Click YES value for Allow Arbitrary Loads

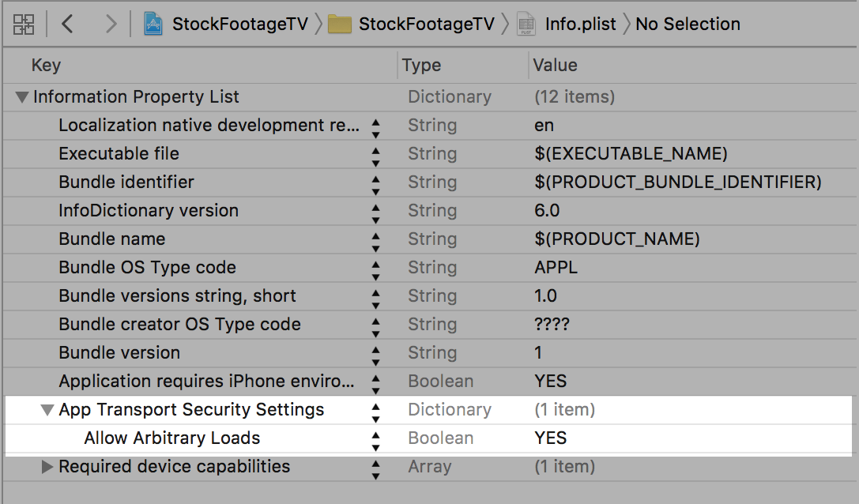(x=551, y=438)
